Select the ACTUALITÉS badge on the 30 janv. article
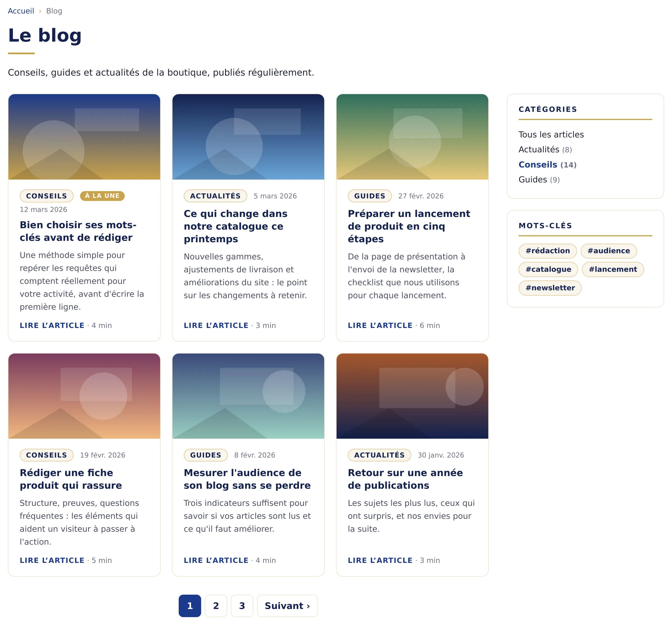 pos(380,455)
